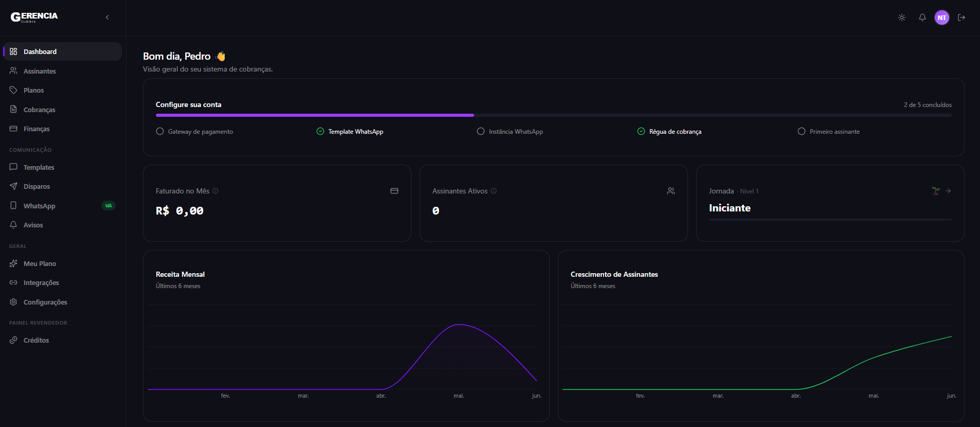Click the Finanças card icon in sidebar
The height and width of the screenshot is (427, 980).
[x=13, y=129]
